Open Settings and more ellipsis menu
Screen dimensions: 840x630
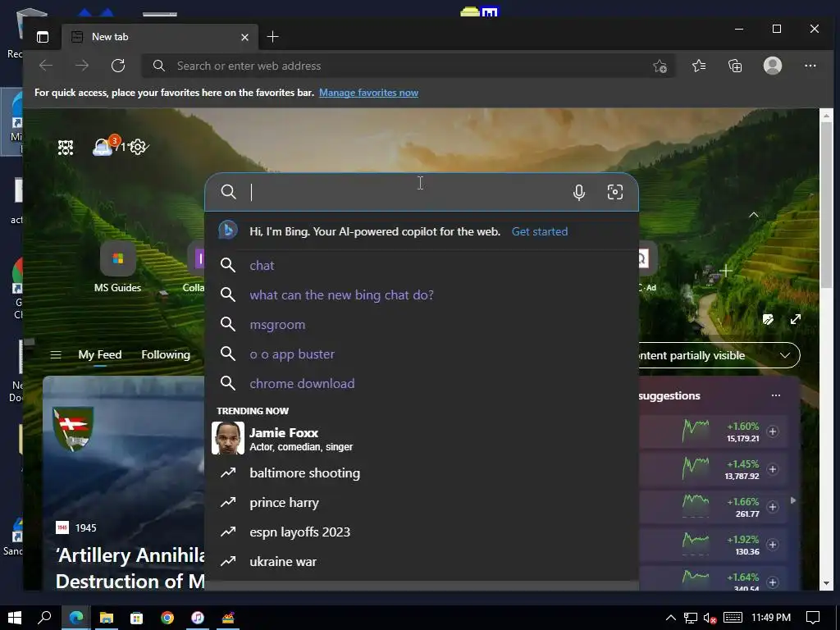coord(810,66)
